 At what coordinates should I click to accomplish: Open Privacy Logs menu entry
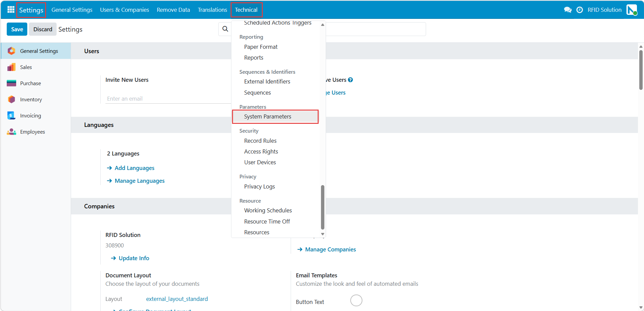click(259, 186)
